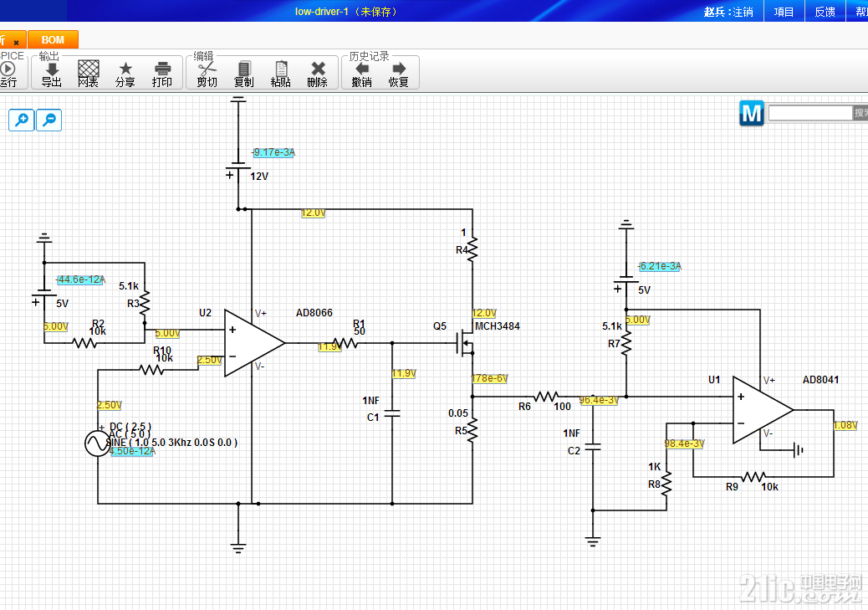This screenshot has width=868, height=610.
Task: Select resistor R8 1K
Action: (x=666, y=483)
